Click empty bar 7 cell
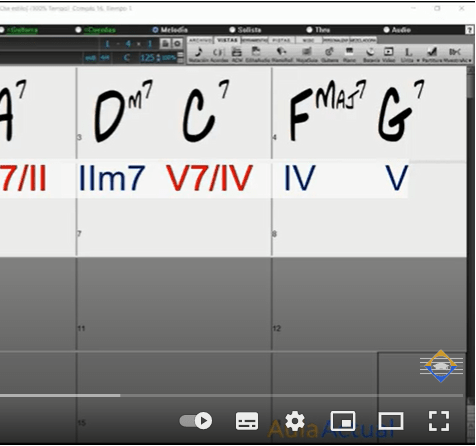Viewport: 476px width, 446px height. (x=175, y=228)
